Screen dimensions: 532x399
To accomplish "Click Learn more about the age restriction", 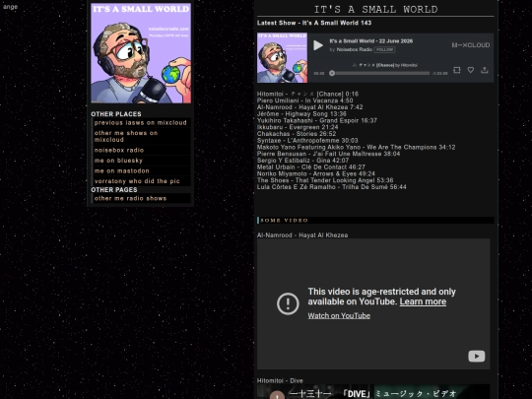I will coord(423,301).
